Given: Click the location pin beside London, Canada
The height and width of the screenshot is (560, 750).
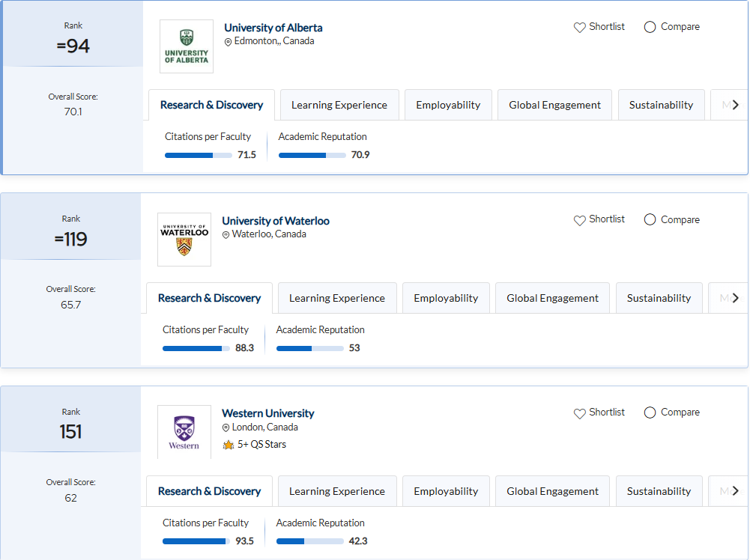Looking at the screenshot, I should [226, 428].
